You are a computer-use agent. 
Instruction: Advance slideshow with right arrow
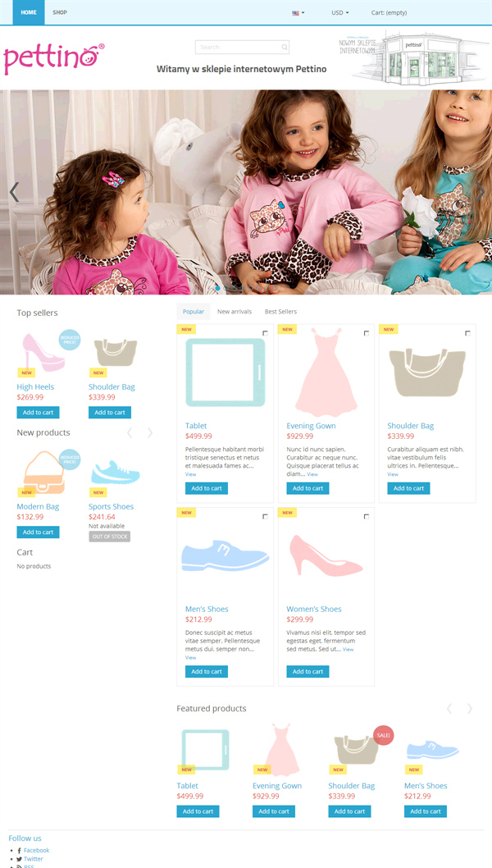click(481, 192)
